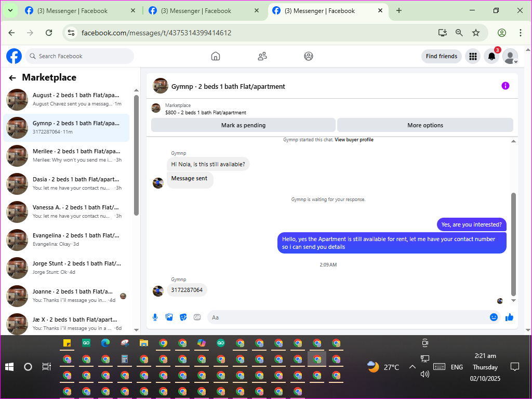Viewport: 532px width, 399px height.
Task: Open Joanne conversation in list
Action: coord(66,296)
